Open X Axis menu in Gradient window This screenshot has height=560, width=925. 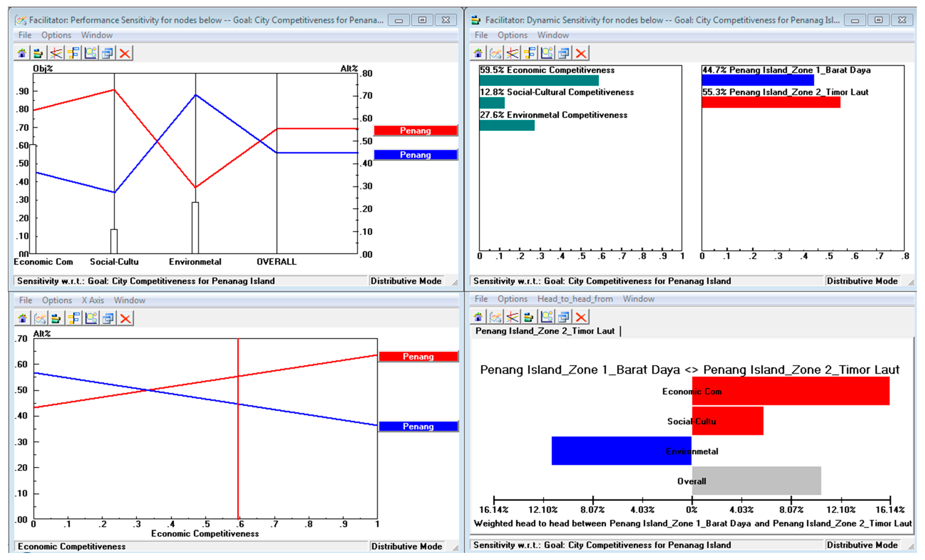[93, 300]
